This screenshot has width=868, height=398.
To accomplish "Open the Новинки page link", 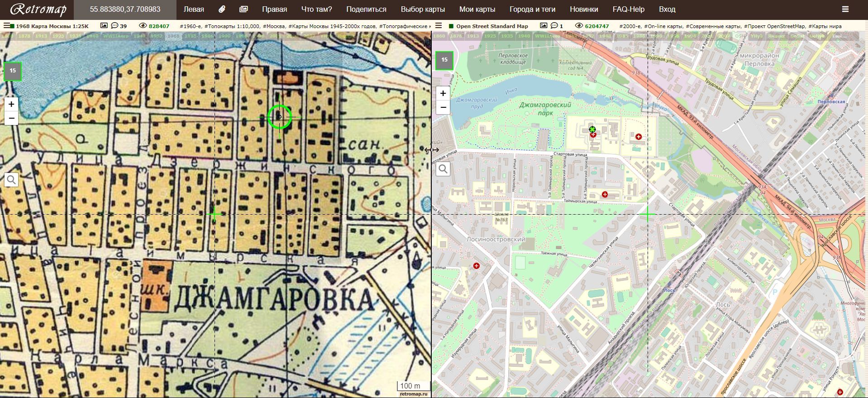I will (x=584, y=10).
